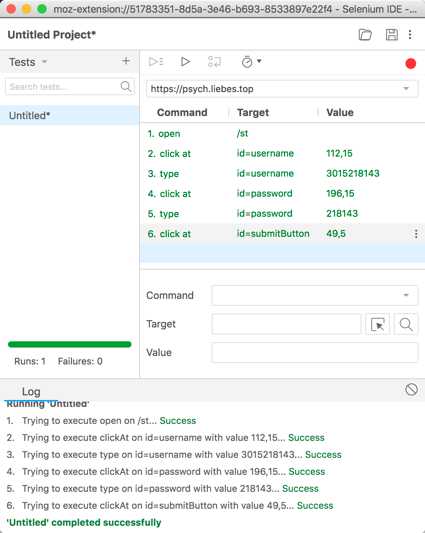Run current test play button
Screen dimensions: 425x533
(185, 62)
